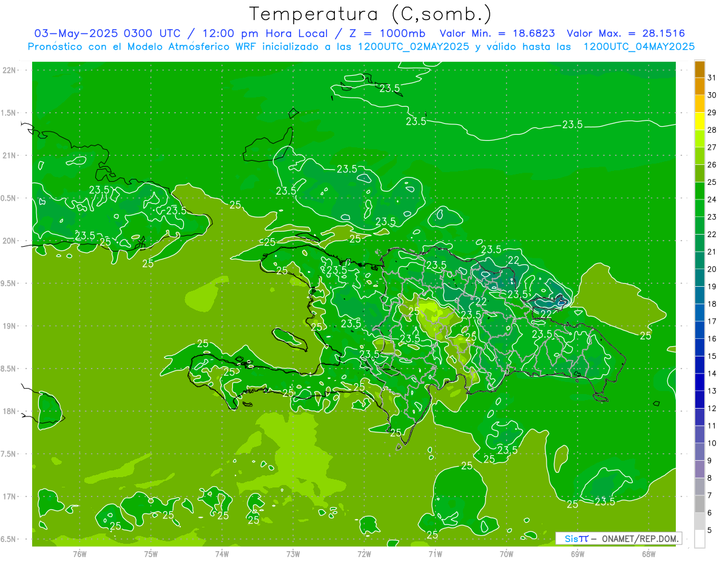
Task: Pick the teal swatch between 19 and 20
Action: pos(699,278)
